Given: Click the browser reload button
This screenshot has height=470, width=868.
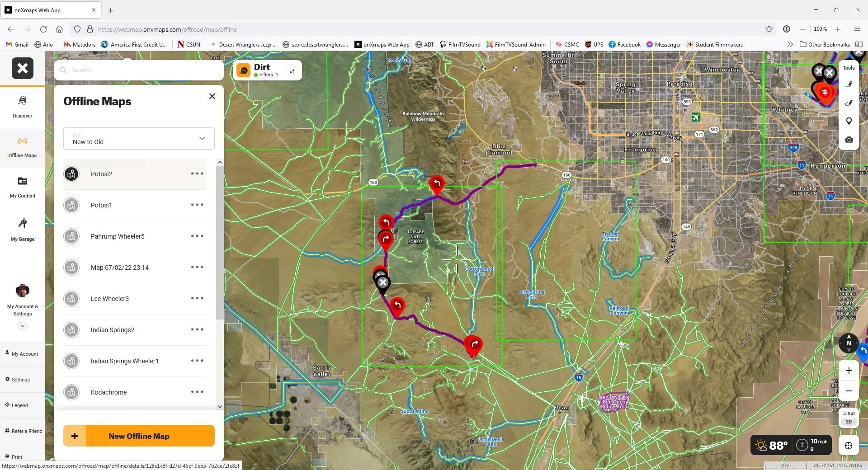Looking at the screenshot, I should [x=43, y=29].
